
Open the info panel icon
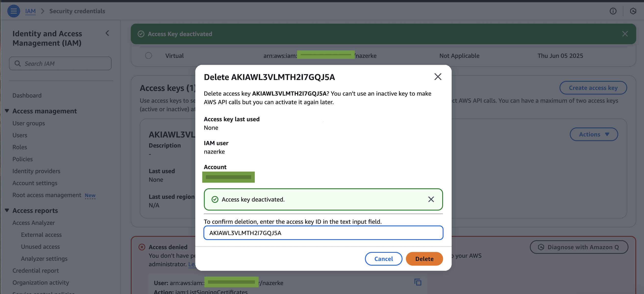(x=613, y=11)
